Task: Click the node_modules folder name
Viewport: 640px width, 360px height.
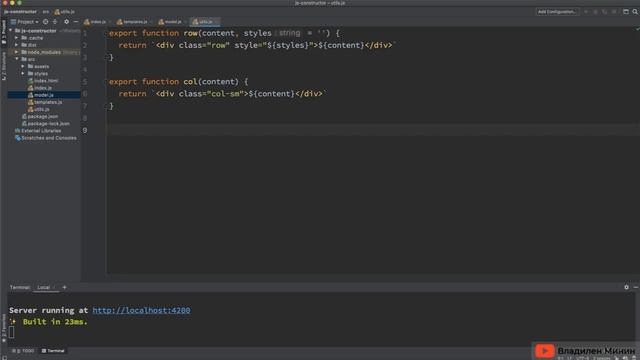Action: (x=44, y=52)
